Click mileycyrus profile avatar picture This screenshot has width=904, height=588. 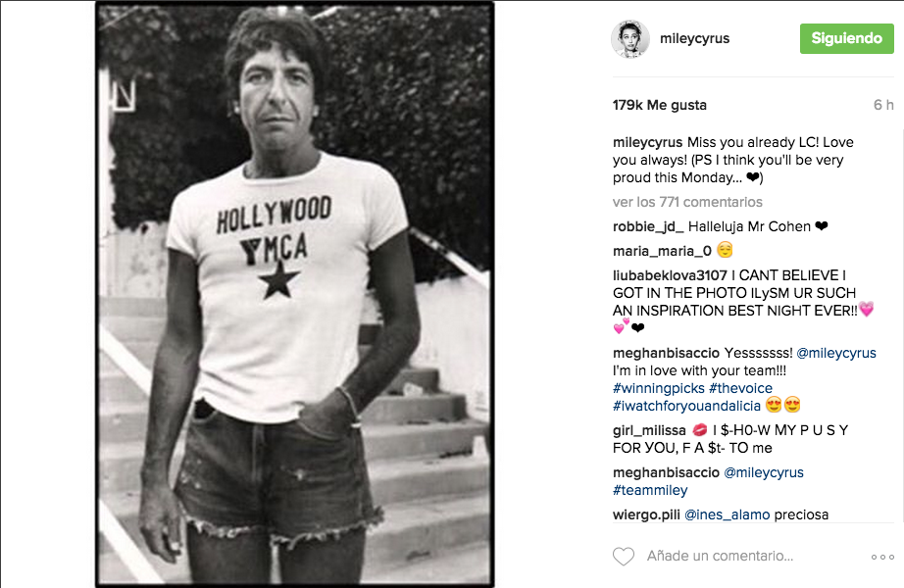630,39
